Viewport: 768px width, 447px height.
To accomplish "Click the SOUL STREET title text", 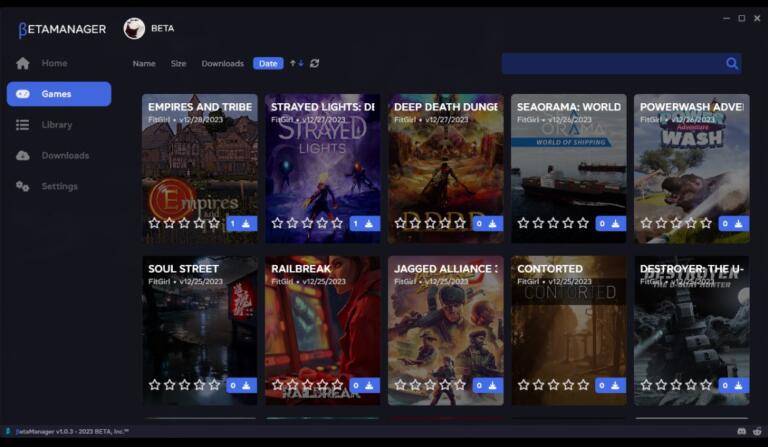I will (x=183, y=269).
